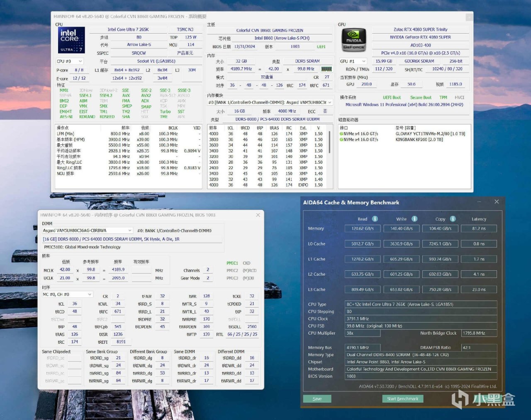
Task: Click the Memory Latency 81.2 ns result
Action: 479,228
